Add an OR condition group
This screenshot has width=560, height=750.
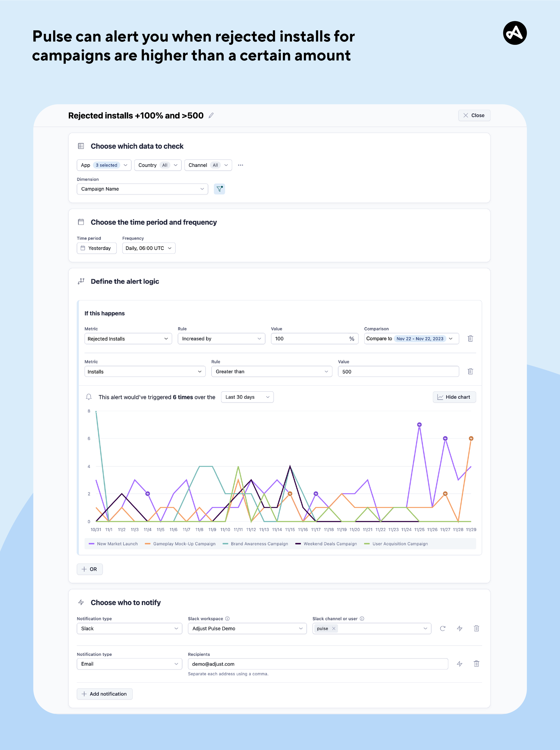[90, 569]
